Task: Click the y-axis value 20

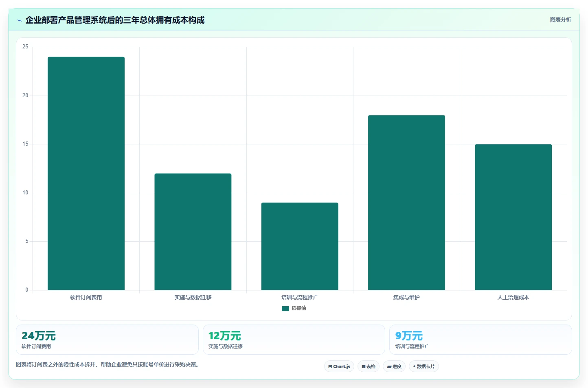Action: pos(25,96)
